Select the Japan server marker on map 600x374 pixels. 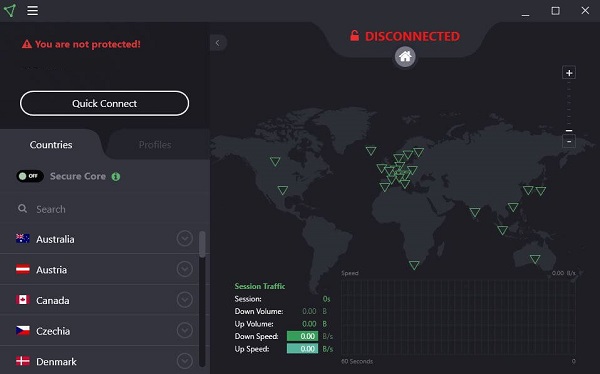541,191
